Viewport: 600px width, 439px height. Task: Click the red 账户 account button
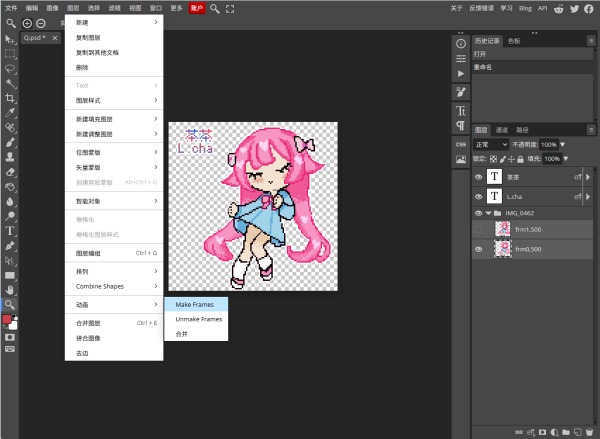click(197, 8)
